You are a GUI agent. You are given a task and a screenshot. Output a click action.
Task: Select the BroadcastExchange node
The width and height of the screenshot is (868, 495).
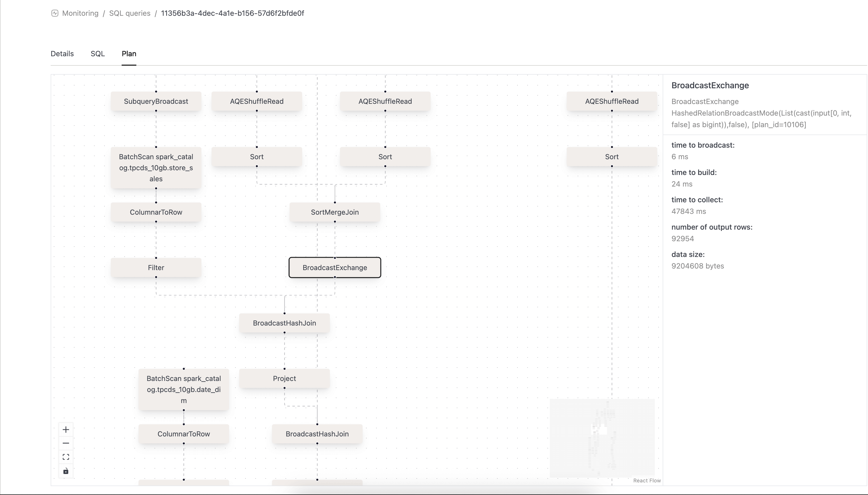pyautogui.click(x=335, y=267)
